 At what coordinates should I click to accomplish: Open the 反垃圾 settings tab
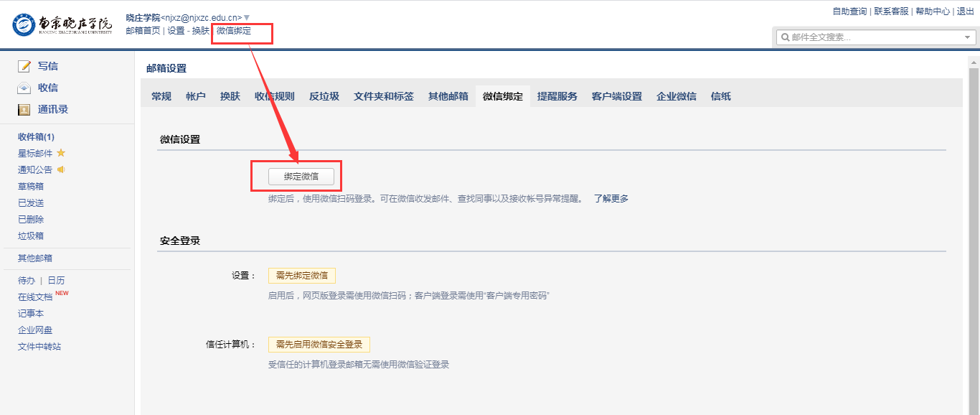(x=324, y=96)
